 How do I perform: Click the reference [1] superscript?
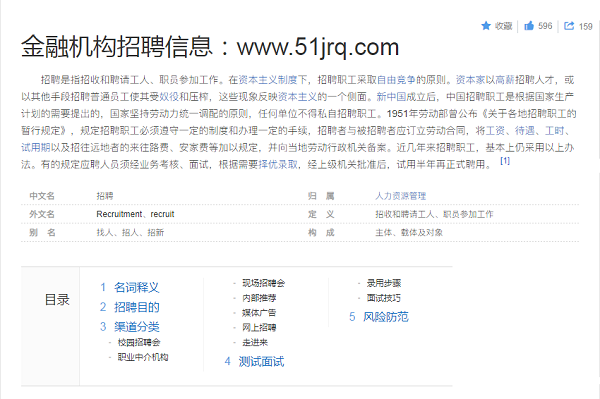coord(505,161)
